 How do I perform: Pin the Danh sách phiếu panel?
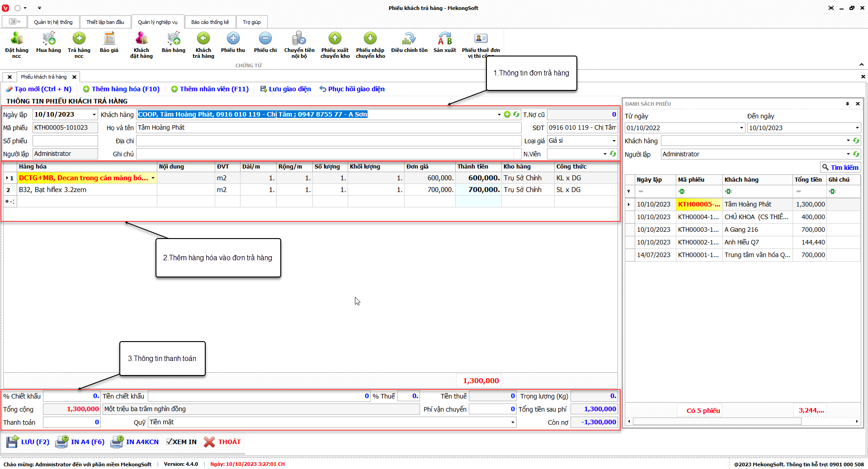click(x=847, y=104)
